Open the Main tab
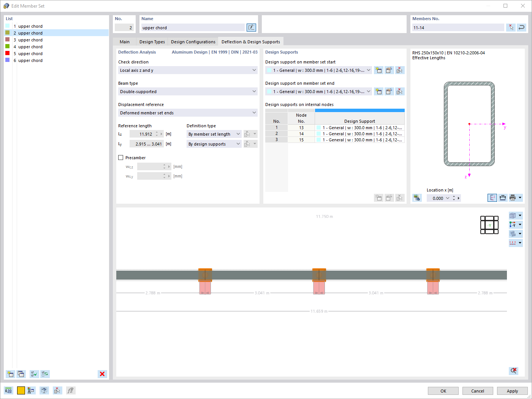532x399 pixels. [x=125, y=42]
